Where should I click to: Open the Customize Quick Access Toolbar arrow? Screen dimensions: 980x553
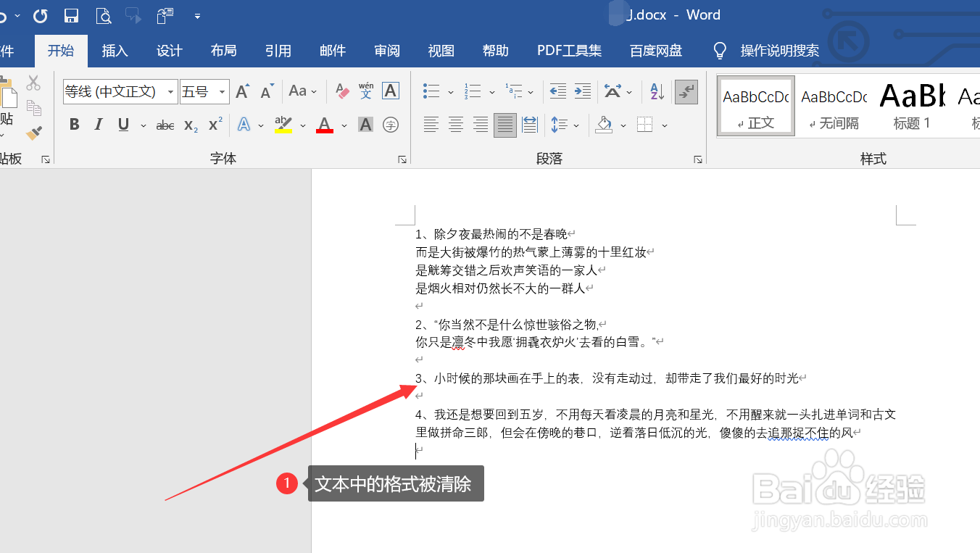[197, 15]
